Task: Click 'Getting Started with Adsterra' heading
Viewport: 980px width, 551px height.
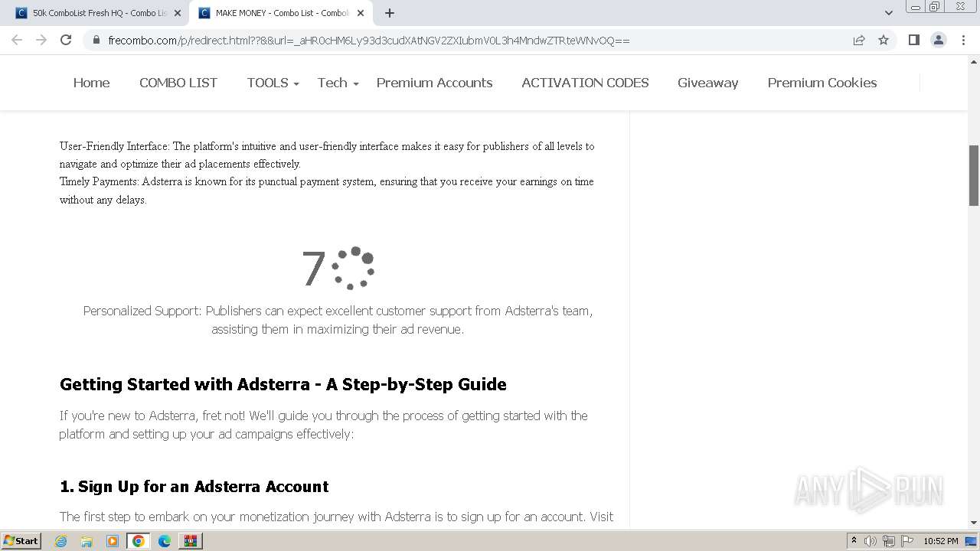Action: [283, 384]
